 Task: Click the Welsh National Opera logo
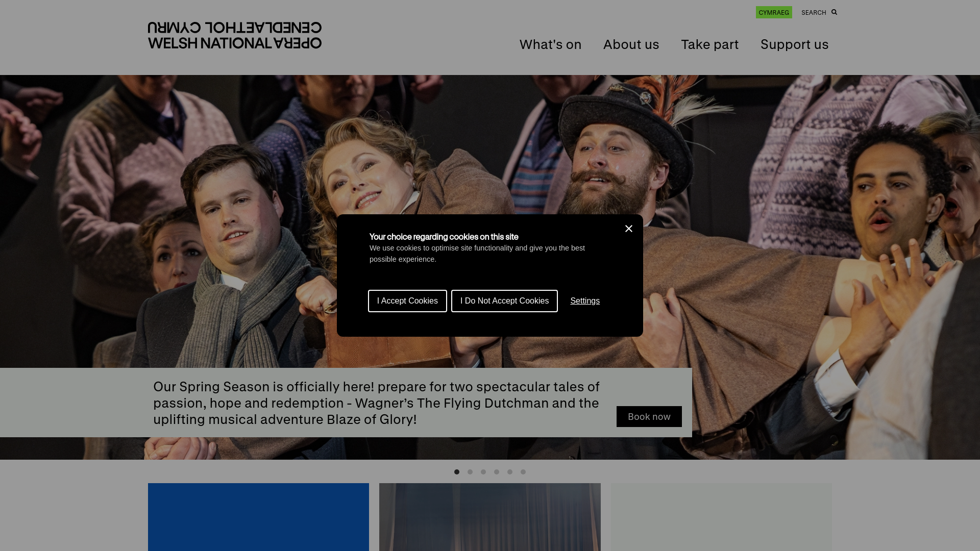[x=235, y=35]
